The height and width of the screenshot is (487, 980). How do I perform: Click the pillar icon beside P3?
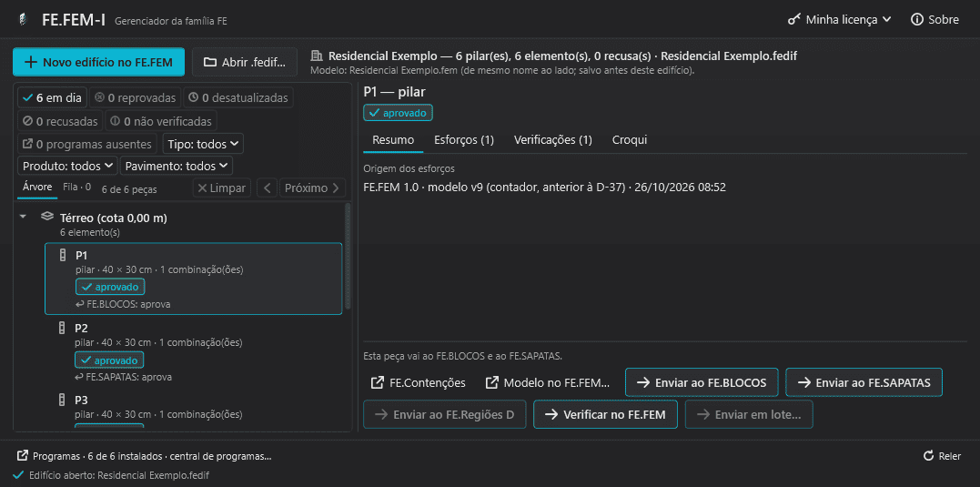62,400
